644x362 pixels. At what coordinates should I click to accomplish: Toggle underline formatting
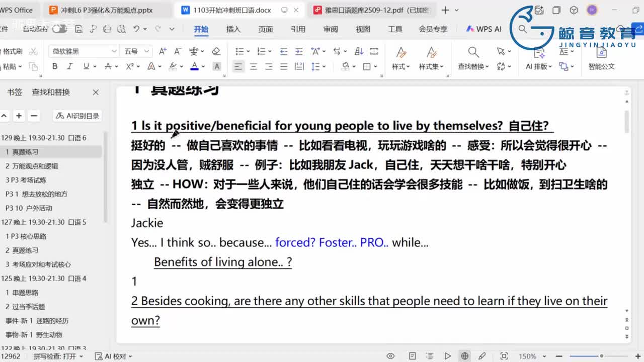click(x=87, y=66)
